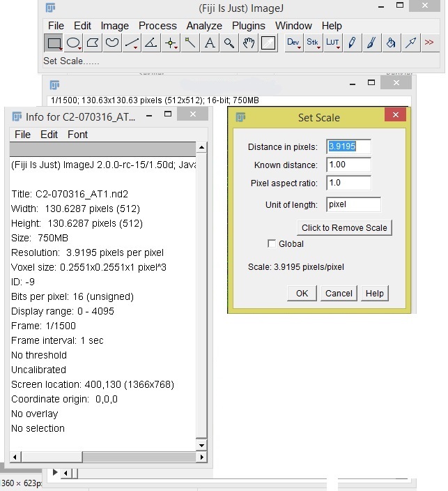Enable the Global checkbox
448x491 pixels.
(272, 244)
